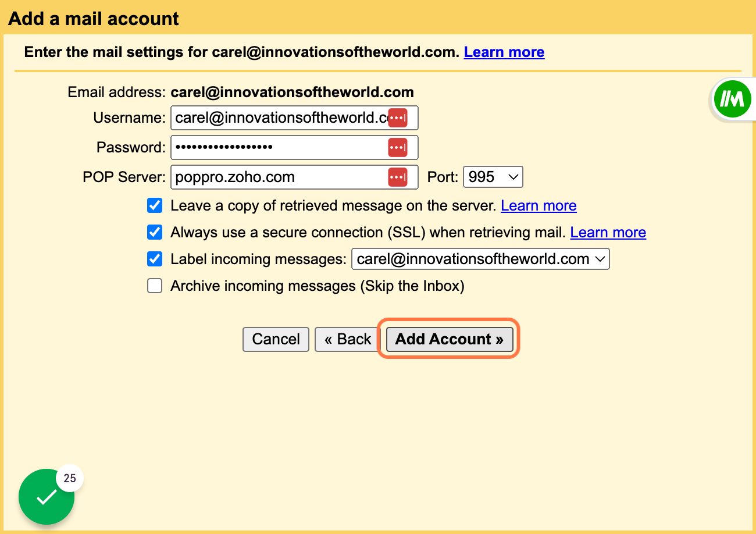Open Learn more link in the header
This screenshot has height=534, width=756.
click(504, 52)
